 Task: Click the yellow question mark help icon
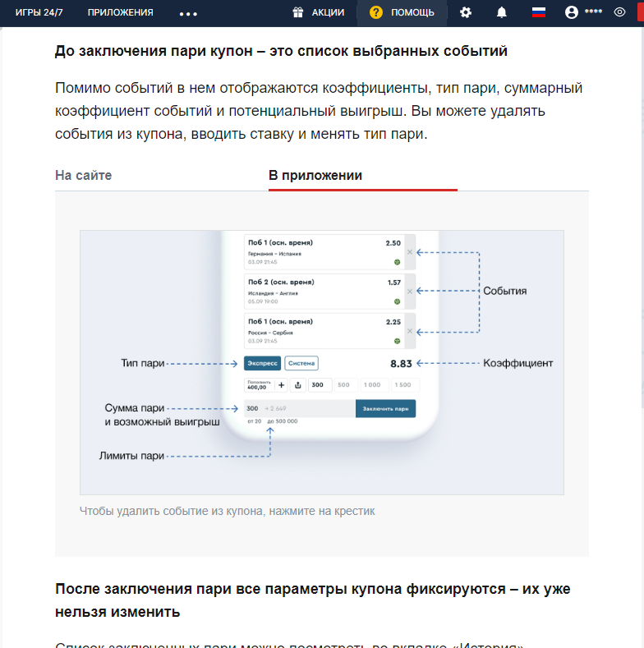click(376, 12)
